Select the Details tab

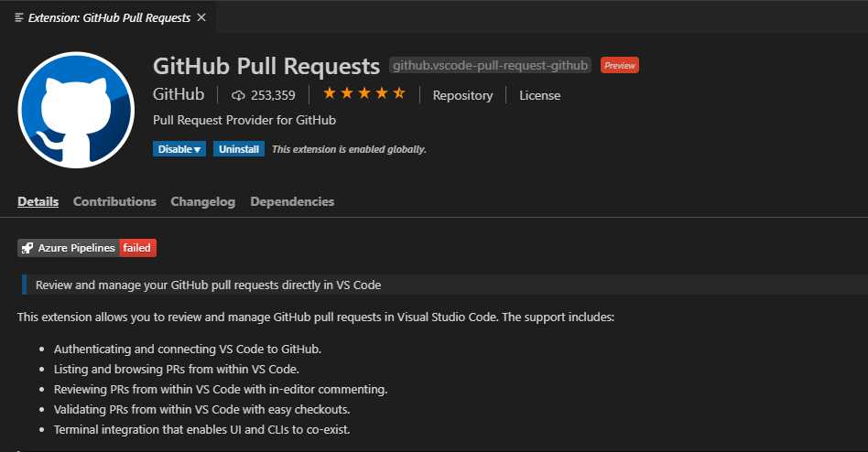tap(38, 201)
